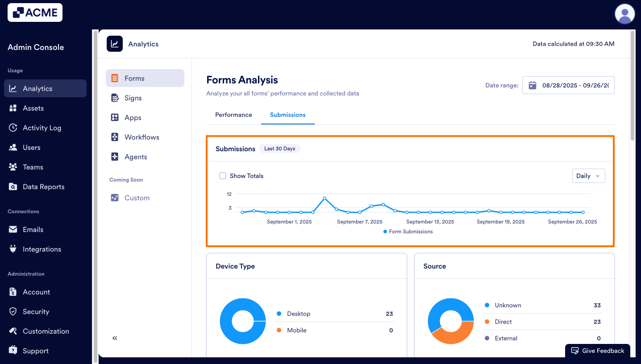641x364 pixels.
Task: Enable the Show Totals checkbox
Action: 223,176
